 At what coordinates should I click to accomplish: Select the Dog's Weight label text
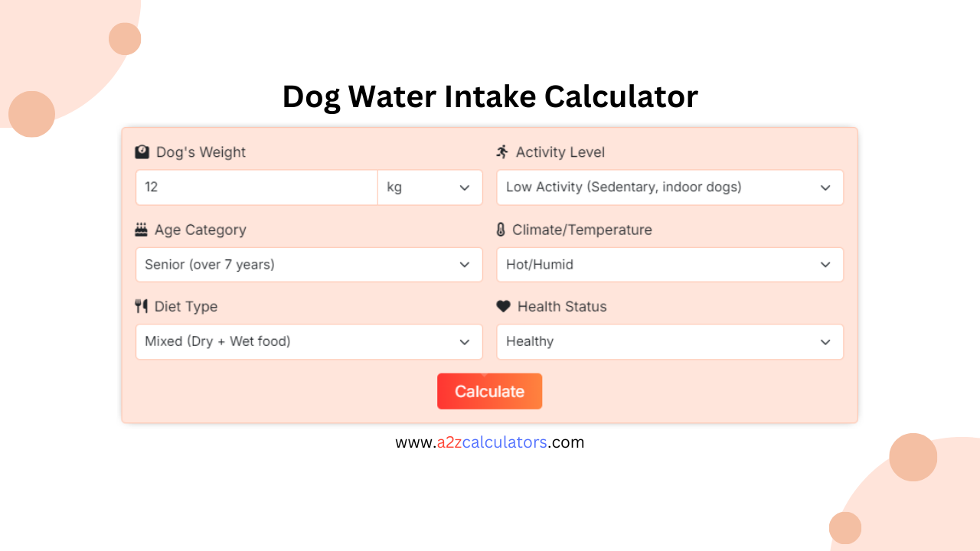[201, 152]
